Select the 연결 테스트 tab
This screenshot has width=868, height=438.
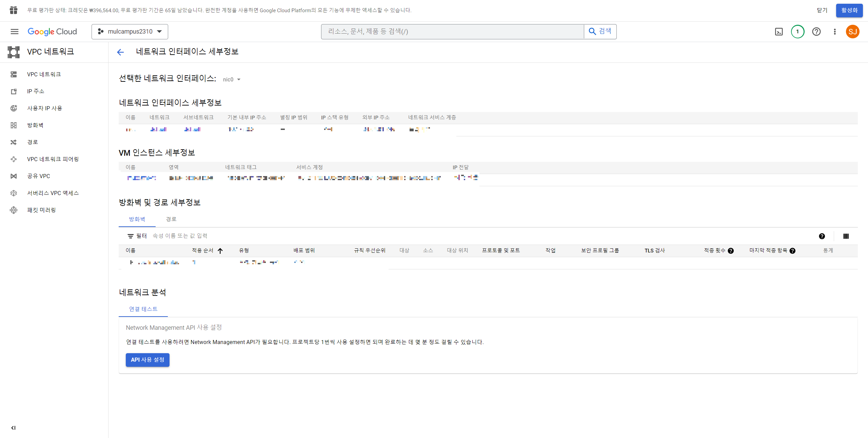pos(143,309)
